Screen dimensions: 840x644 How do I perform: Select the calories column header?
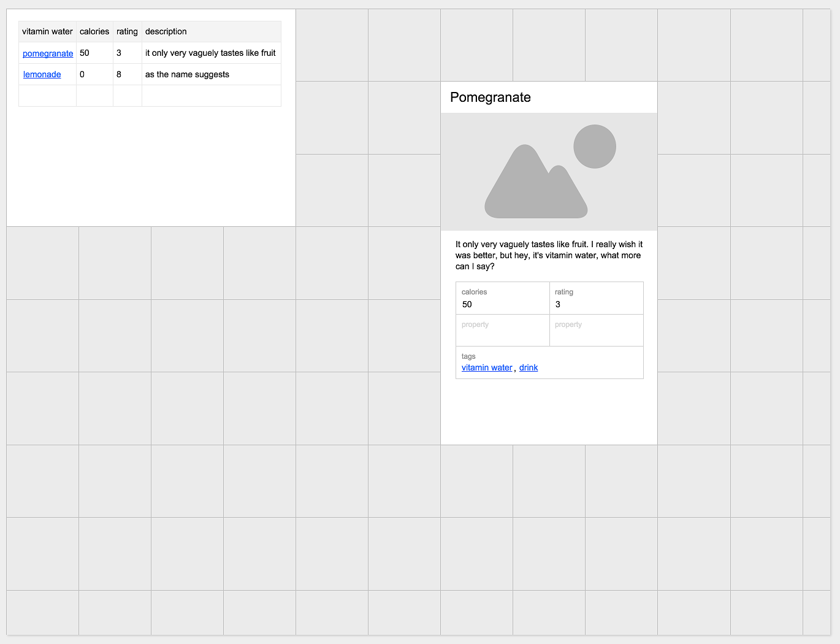(x=94, y=31)
